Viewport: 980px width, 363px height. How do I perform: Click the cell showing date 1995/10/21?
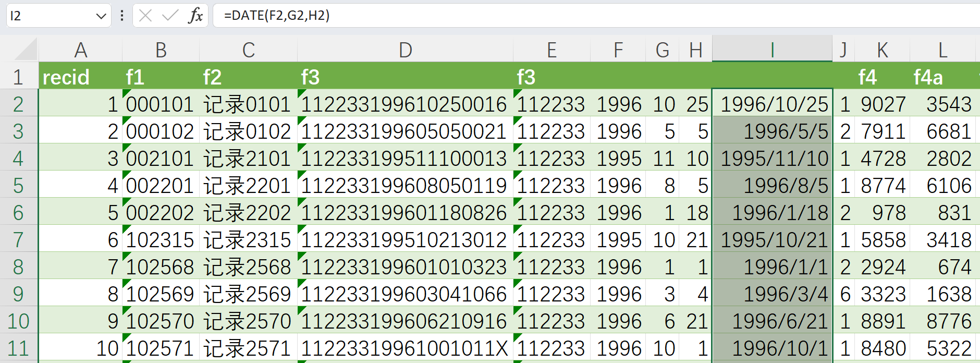[773, 240]
